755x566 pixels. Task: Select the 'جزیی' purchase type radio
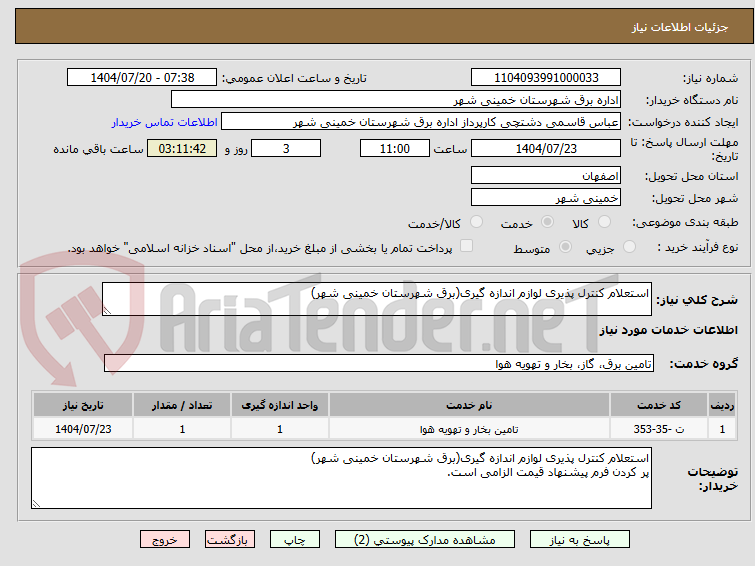tap(629, 247)
